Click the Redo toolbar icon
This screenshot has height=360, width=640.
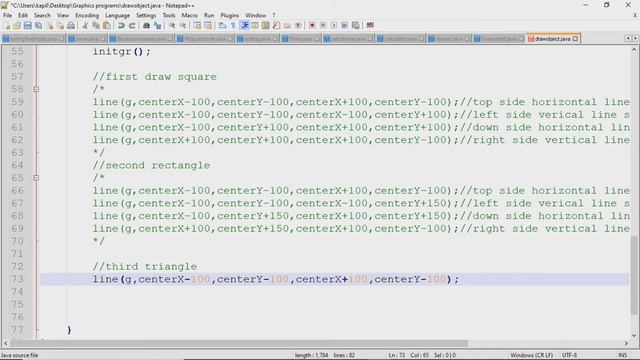132,26
